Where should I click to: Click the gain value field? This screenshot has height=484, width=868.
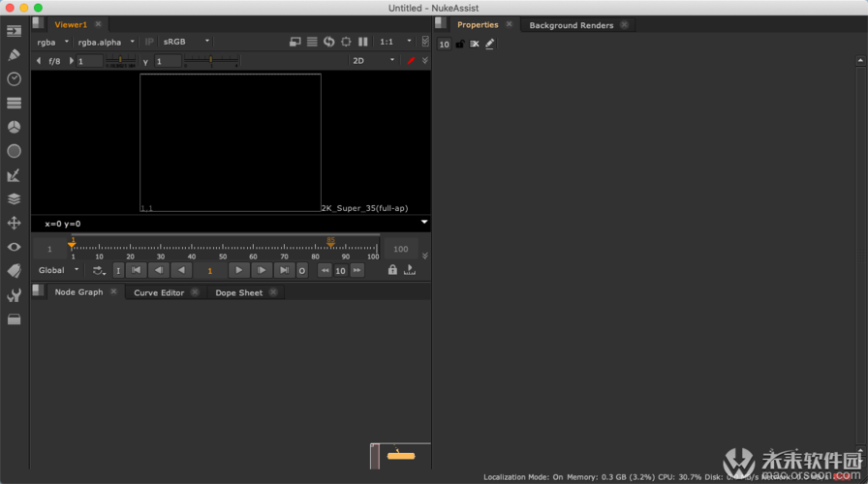(x=90, y=61)
